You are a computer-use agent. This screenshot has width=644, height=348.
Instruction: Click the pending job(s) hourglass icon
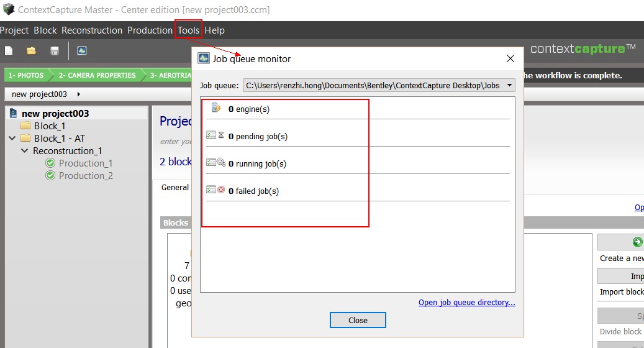tap(221, 135)
